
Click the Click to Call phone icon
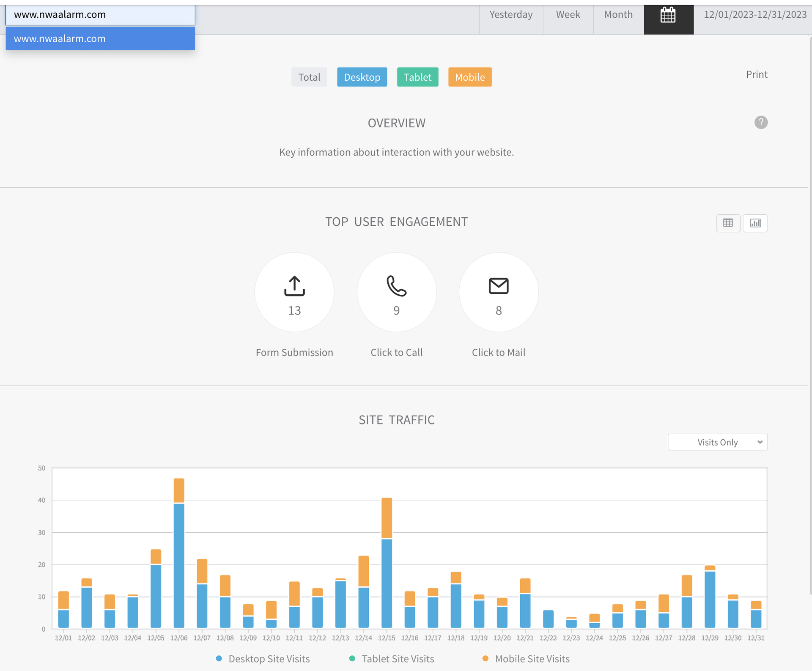click(396, 286)
